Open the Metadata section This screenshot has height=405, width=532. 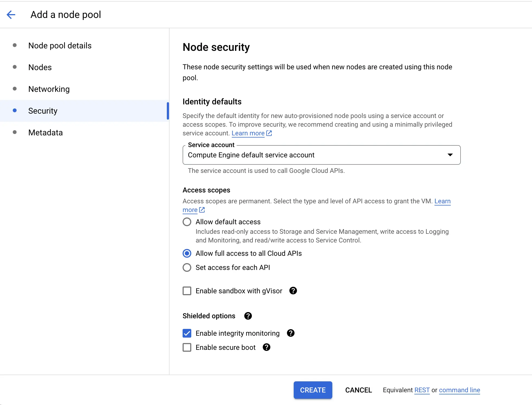[x=45, y=132]
